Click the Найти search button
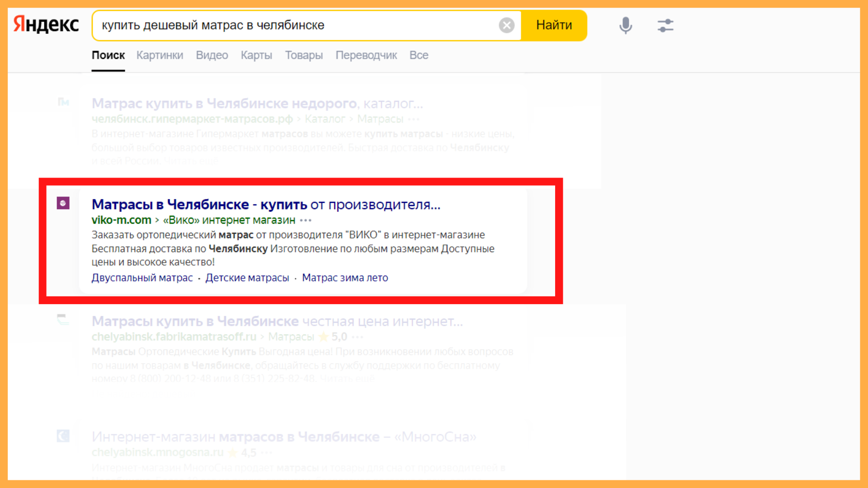868x488 pixels. [x=554, y=25]
